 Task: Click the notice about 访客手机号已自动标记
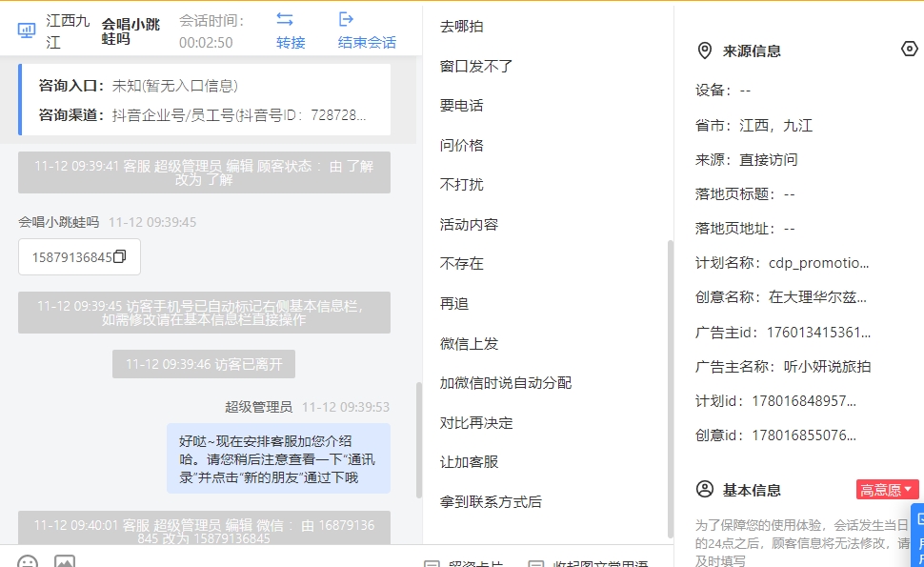pyautogui.click(x=204, y=313)
